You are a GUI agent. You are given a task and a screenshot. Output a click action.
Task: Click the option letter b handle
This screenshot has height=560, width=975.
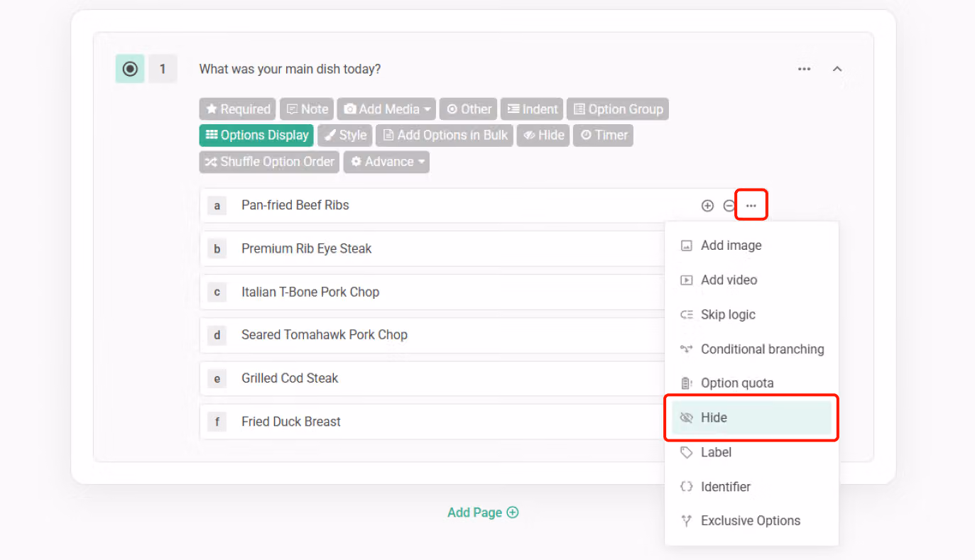click(x=217, y=249)
